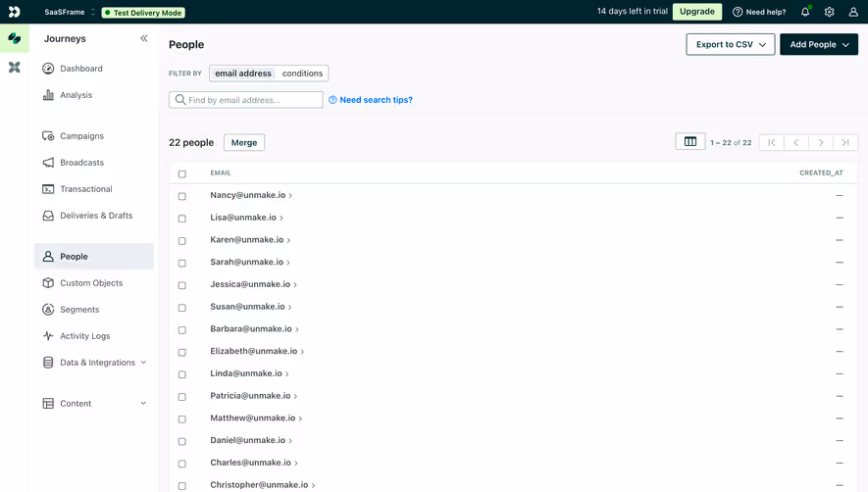Image resolution: width=868 pixels, height=492 pixels.
Task: Go to next page arrow
Action: 821,143
